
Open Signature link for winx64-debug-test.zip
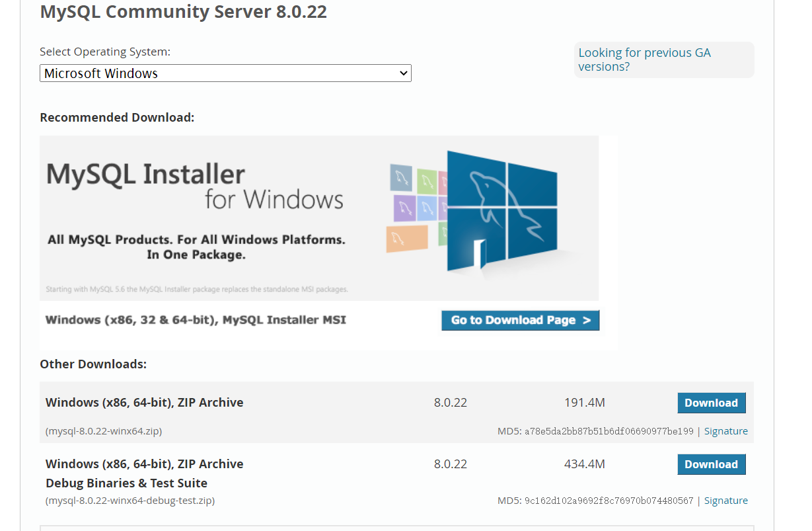click(x=726, y=501)
